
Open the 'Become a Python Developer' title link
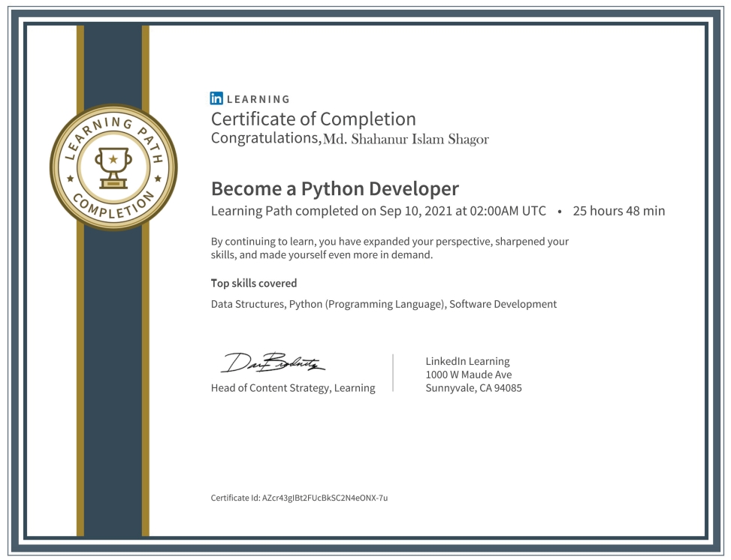click(x=335, y=188)
